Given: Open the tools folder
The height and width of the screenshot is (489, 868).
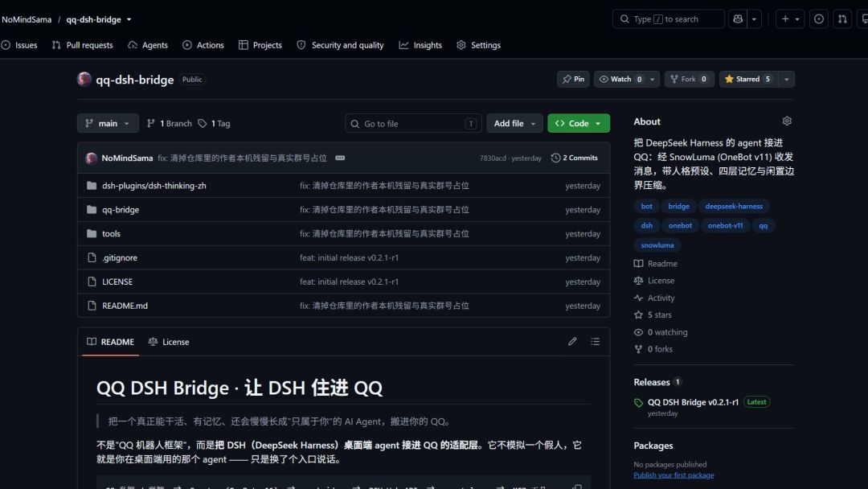Looking at the screenshot, I should click(111, 234).
